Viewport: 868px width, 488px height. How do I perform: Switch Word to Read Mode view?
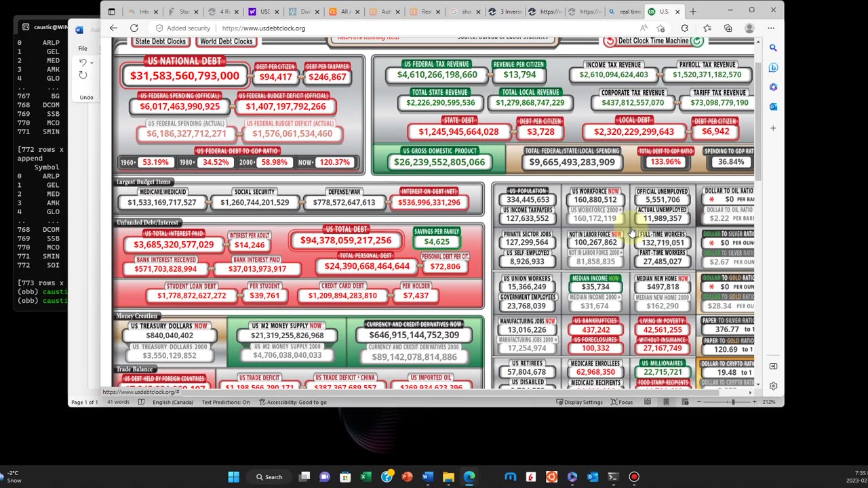pyautogui.click(x=648, y=402)
